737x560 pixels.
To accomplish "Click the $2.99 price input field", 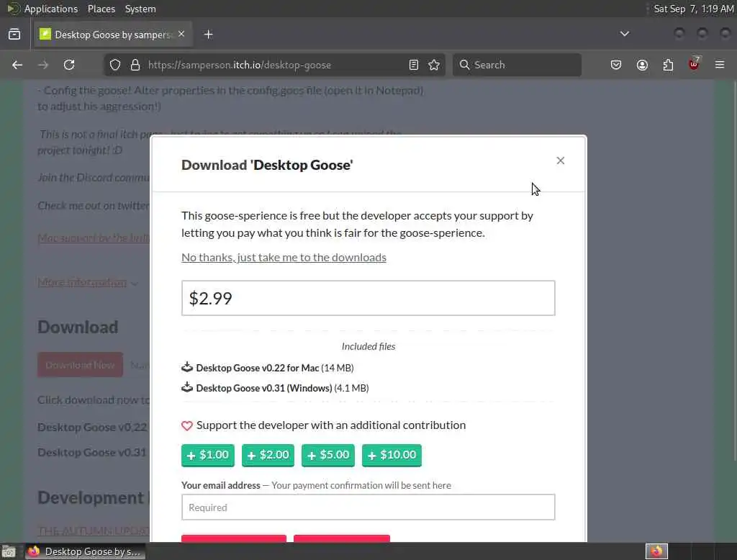I will pos(368,298).
